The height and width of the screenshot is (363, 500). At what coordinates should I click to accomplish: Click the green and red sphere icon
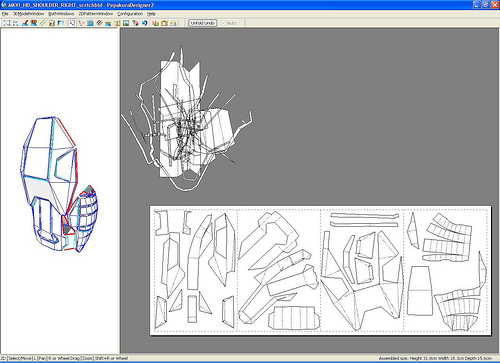(135, 23)
